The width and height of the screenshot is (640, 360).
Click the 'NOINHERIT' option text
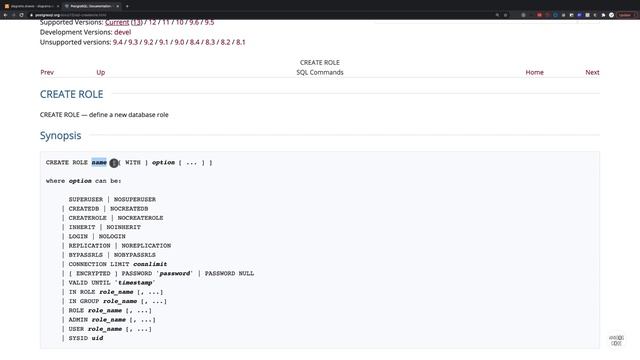click(123, 227)
